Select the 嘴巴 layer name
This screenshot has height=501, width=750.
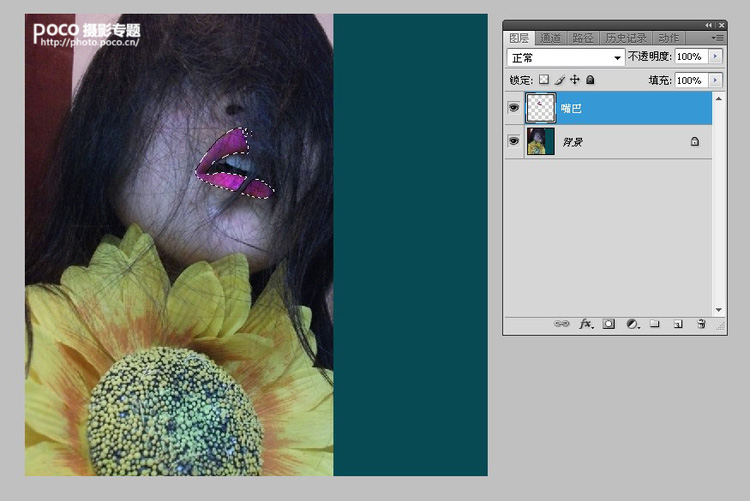[571, 108]
